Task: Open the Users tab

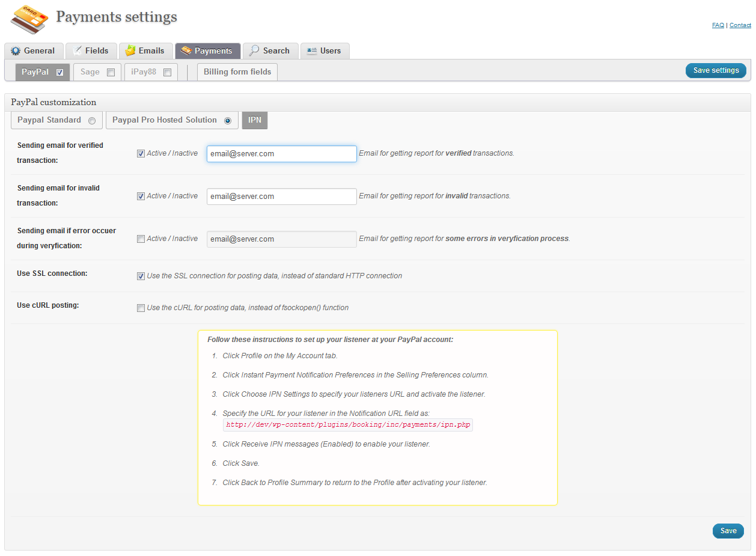Action: click(325, 51)
